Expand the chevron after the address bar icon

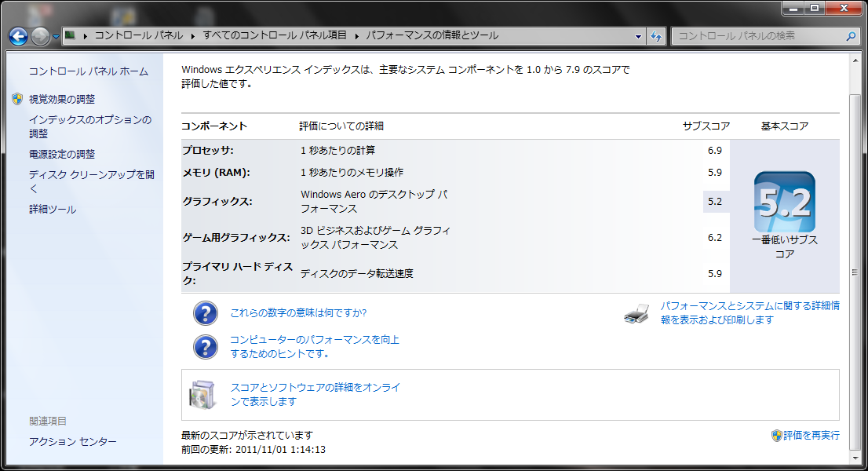pyautogui.click(x=86, y=36)
